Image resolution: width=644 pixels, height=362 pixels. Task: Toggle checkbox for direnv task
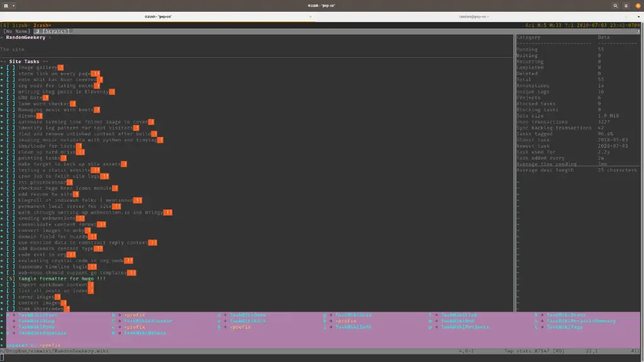[11, 116]
